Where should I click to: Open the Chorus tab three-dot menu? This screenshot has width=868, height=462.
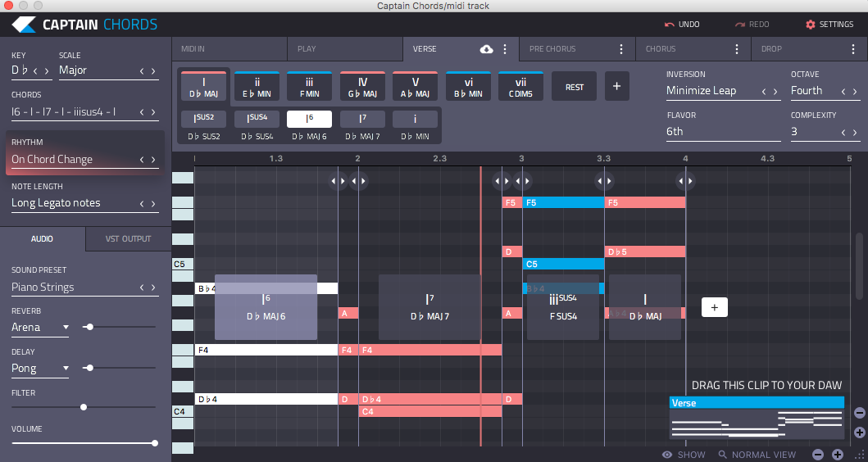737,49
